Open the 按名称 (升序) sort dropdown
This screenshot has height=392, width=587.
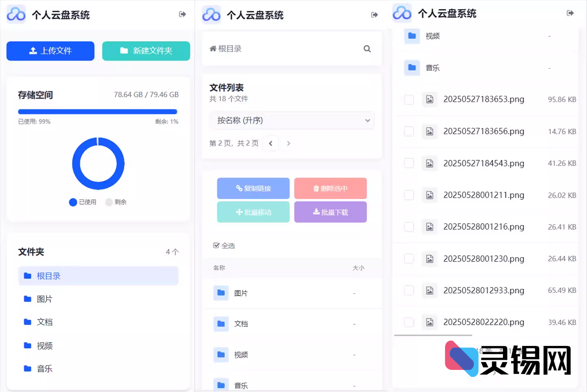point(291,121)
